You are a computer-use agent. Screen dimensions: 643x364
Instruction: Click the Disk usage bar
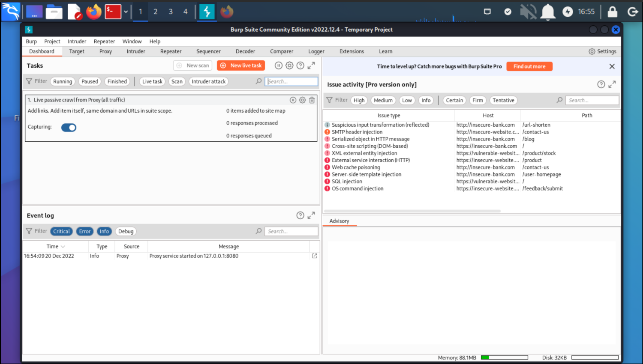(x=595, y=358)
